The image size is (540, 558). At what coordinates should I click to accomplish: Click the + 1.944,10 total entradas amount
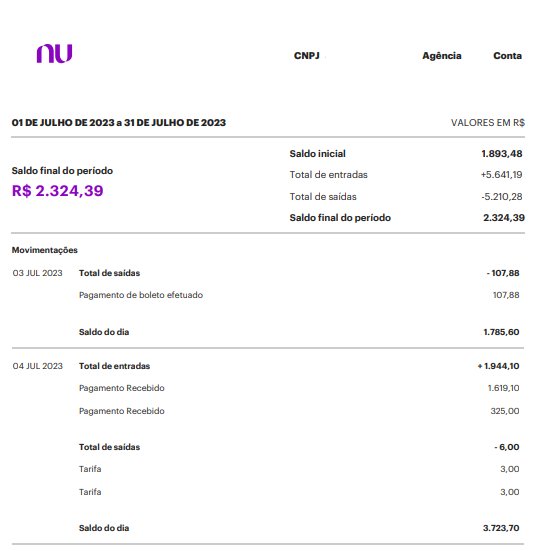pos(498,366)
